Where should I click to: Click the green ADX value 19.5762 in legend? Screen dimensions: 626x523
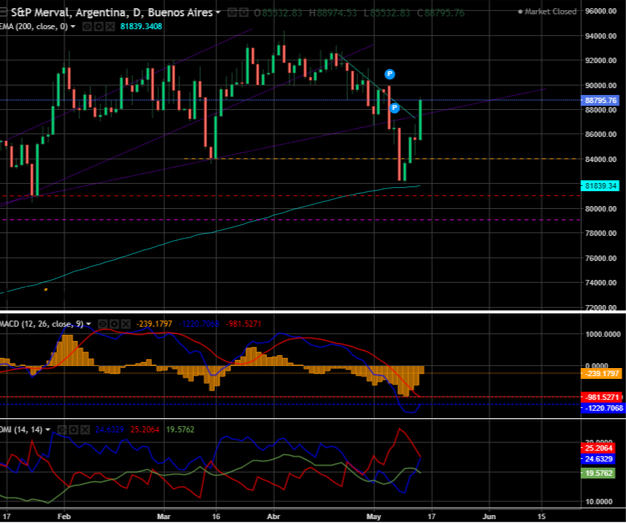tap(180, 430)
